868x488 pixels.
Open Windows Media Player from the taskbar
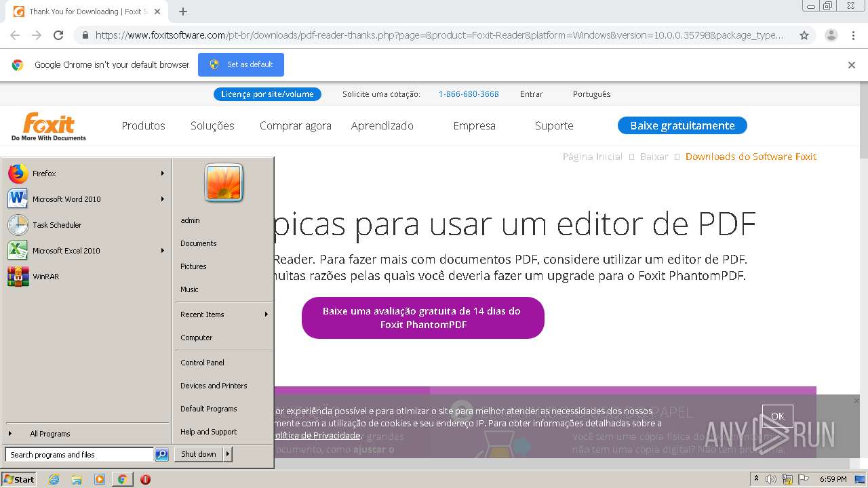click(x=100, y=479)
